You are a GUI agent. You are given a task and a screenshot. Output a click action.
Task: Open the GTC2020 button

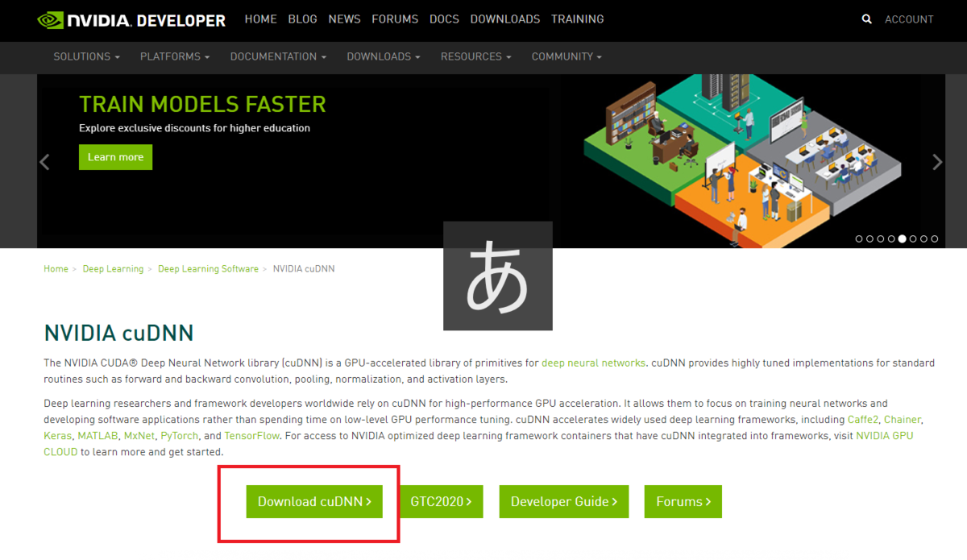(x=442, y=501)
